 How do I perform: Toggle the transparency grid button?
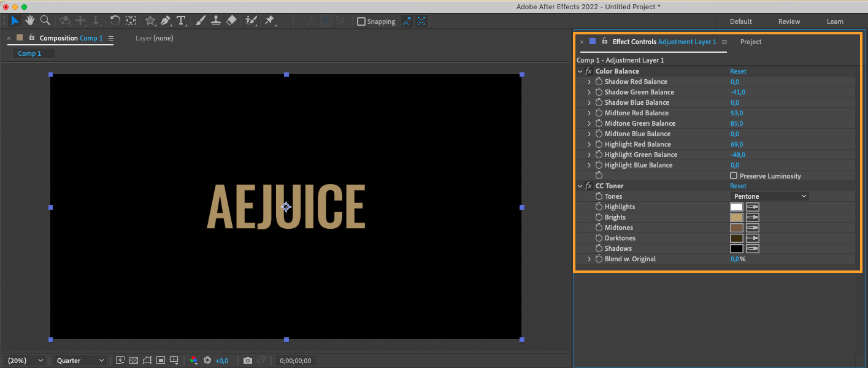pyautogui.click(x=134, y=361)
